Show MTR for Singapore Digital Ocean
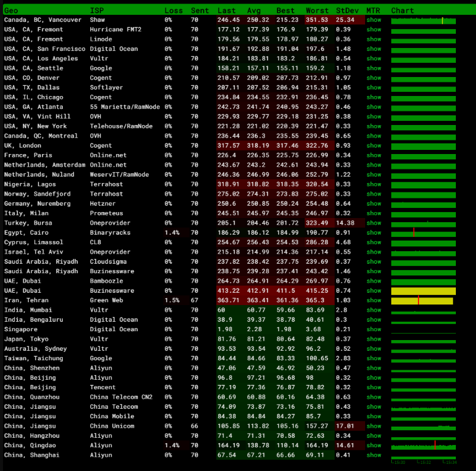Image resolution: width=476 pixels, height=471 pixels. [x=373, y=329]
